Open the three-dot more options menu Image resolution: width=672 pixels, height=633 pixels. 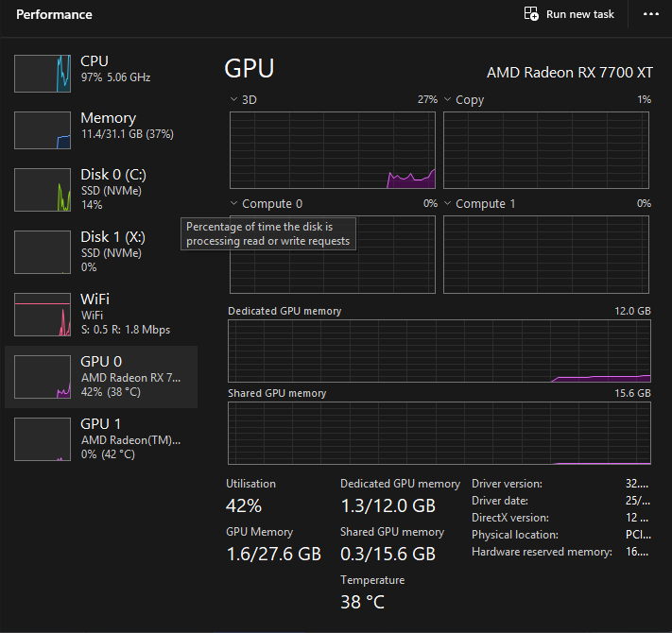click(x=650, y=14)
